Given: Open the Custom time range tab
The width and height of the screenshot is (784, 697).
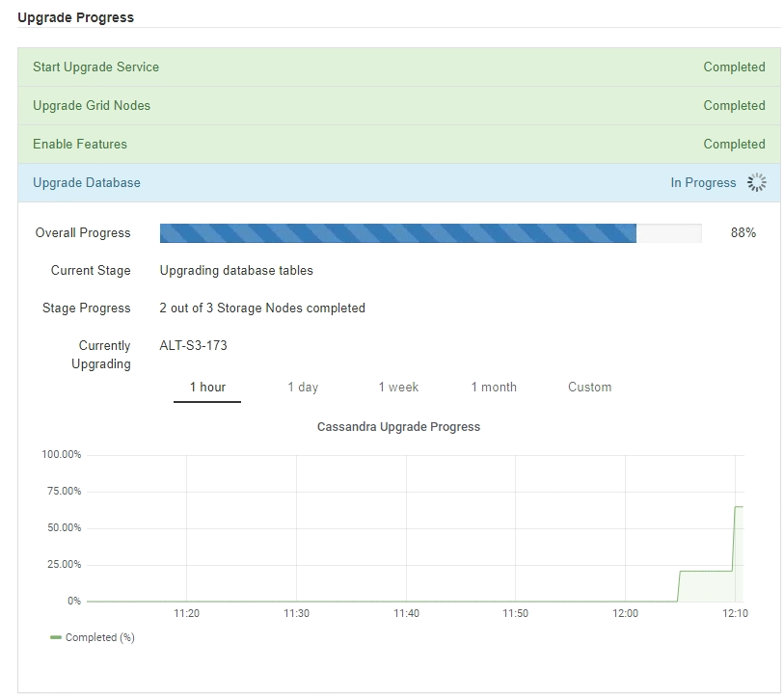Looking at the screenshot, I should pyautogui.click(x=589, y=388).
